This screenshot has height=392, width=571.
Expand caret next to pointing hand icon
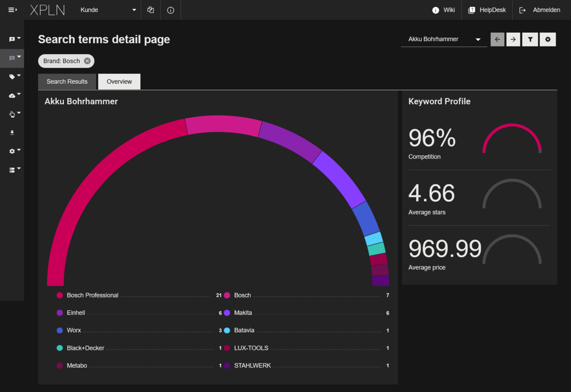point(19,113)
